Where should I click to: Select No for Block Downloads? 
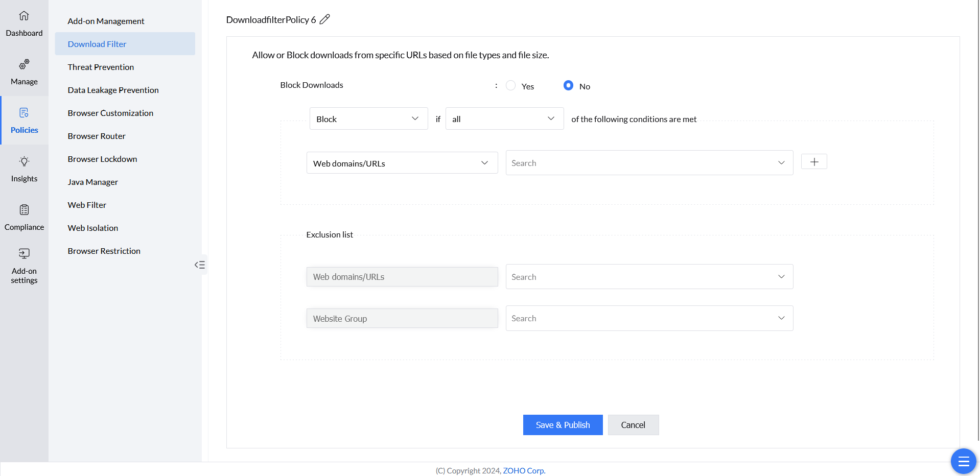[x=568, y=86]
